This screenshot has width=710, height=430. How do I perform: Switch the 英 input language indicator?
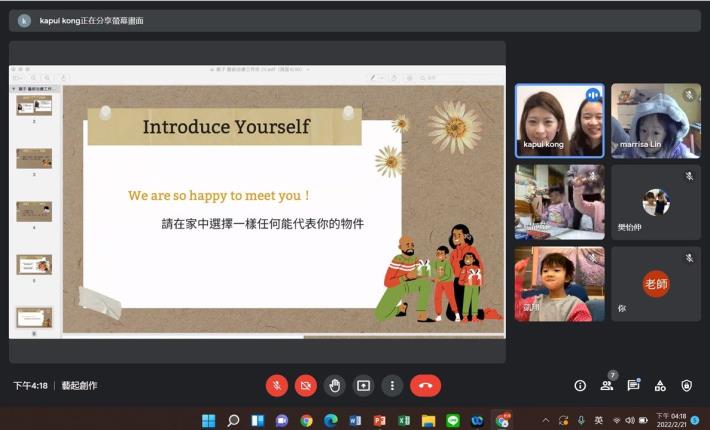click(598, 420)
